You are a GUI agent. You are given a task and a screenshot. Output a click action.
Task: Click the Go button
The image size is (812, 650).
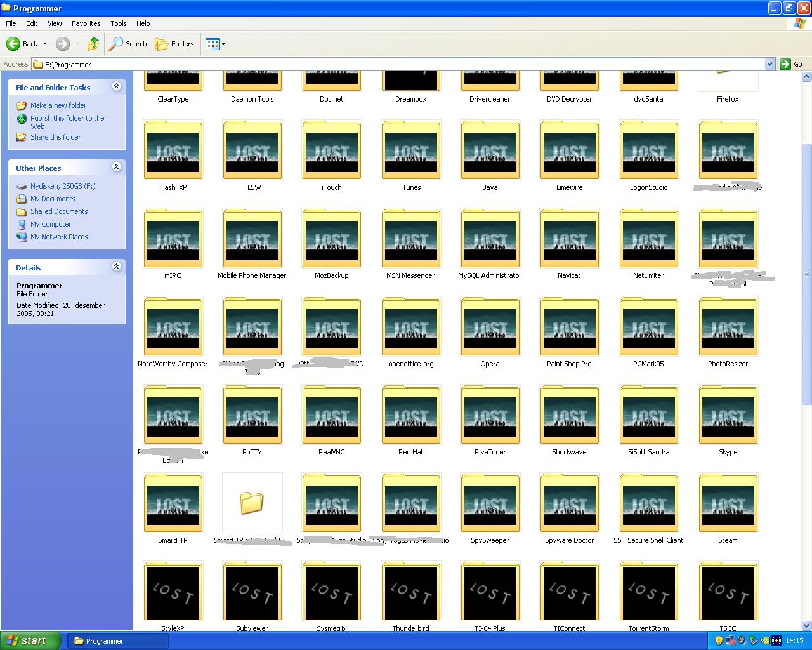792,64
